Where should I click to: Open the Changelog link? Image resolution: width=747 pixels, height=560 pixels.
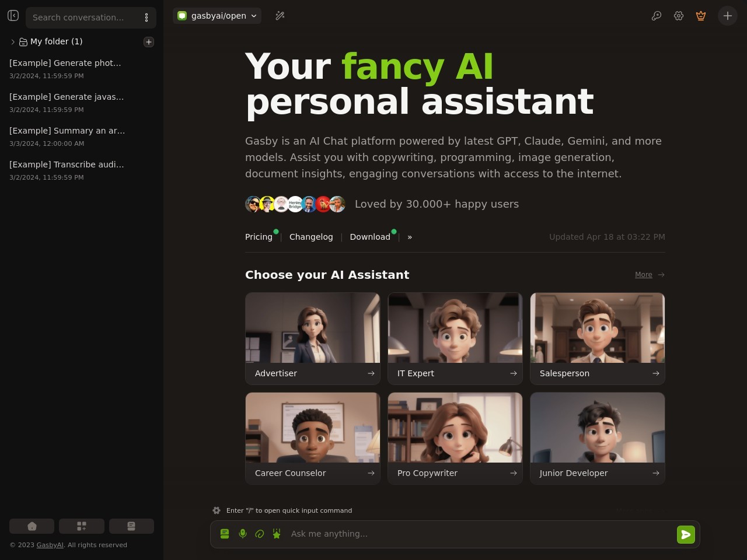pyautogui.click(x=311, y=237)
